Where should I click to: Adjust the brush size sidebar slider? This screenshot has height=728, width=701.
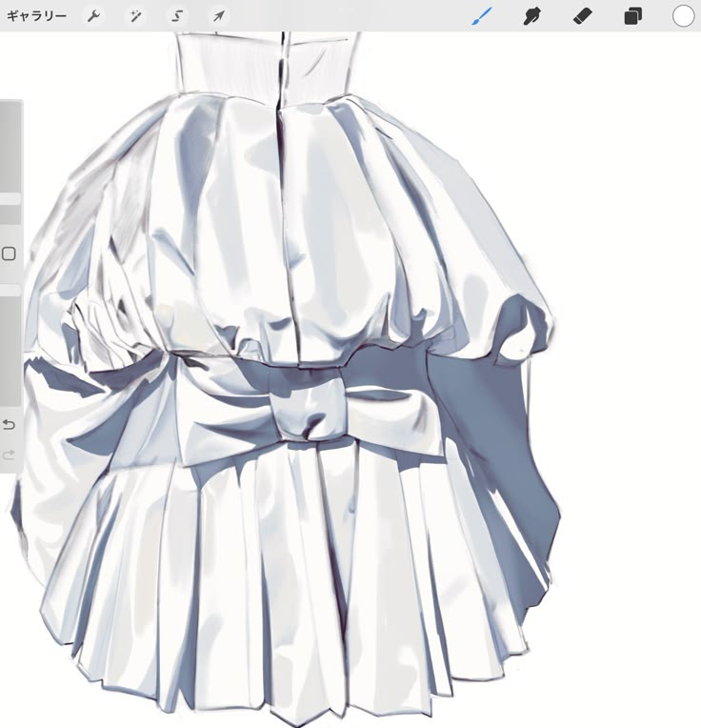(x=10, y=163)
